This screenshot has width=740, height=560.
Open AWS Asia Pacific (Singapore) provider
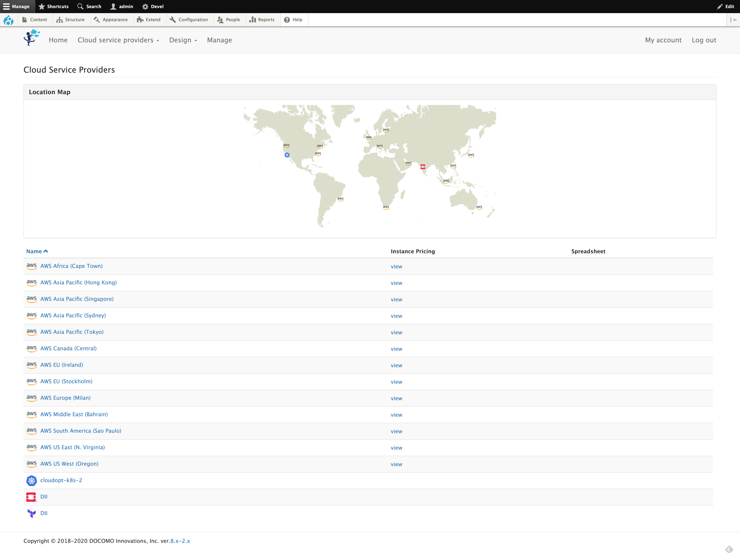[x=77, y=299]
